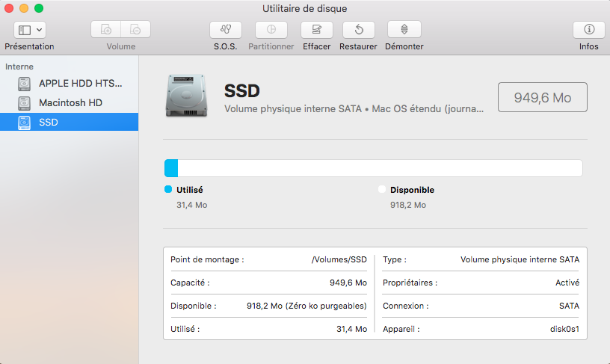
Task: Click the Démonter unmount icon
Action: coord(404,30)
